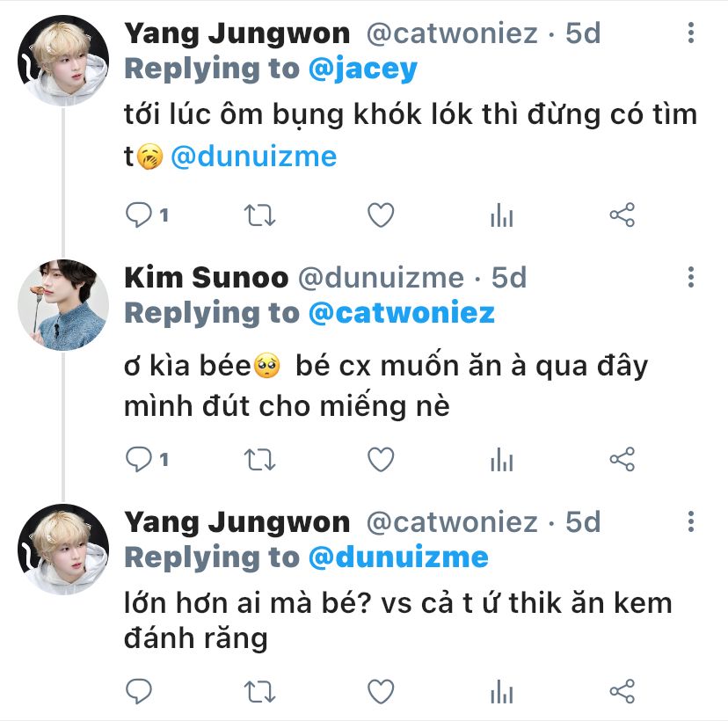This screenshot has height=721, width=728.
Task: Share Yang Jungwon's first tweet
Action: point(622,215)
